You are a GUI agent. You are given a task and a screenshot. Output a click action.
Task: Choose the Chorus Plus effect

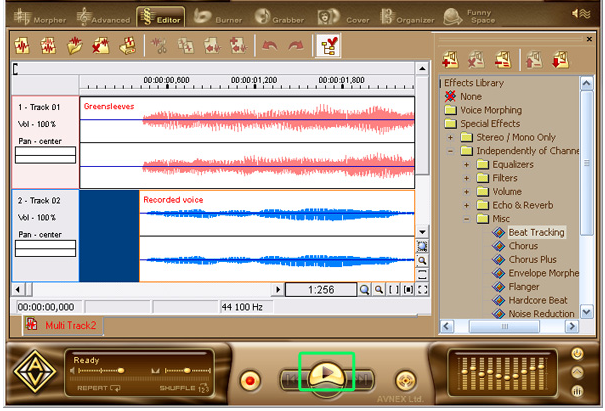click(x=532, y=260)
